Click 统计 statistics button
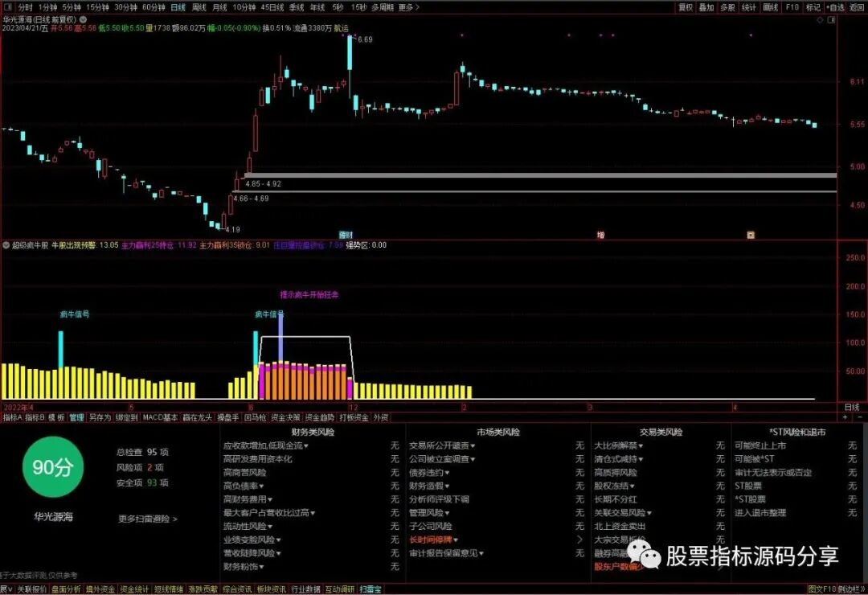Screen dimensions: 868x595 [748, 7]
